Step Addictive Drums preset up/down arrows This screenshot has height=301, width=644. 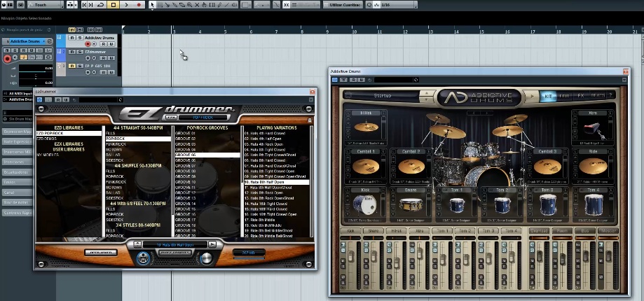(427, 97)
